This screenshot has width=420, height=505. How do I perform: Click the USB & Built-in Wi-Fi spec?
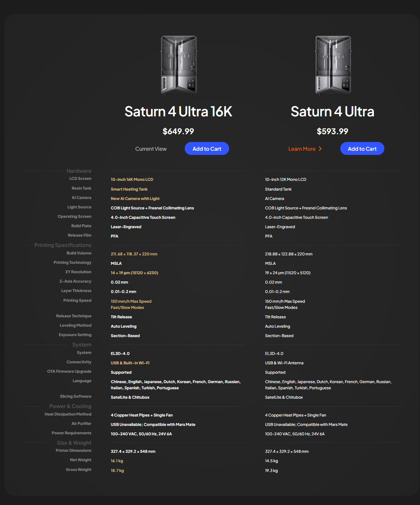click(x=130, y=363)
